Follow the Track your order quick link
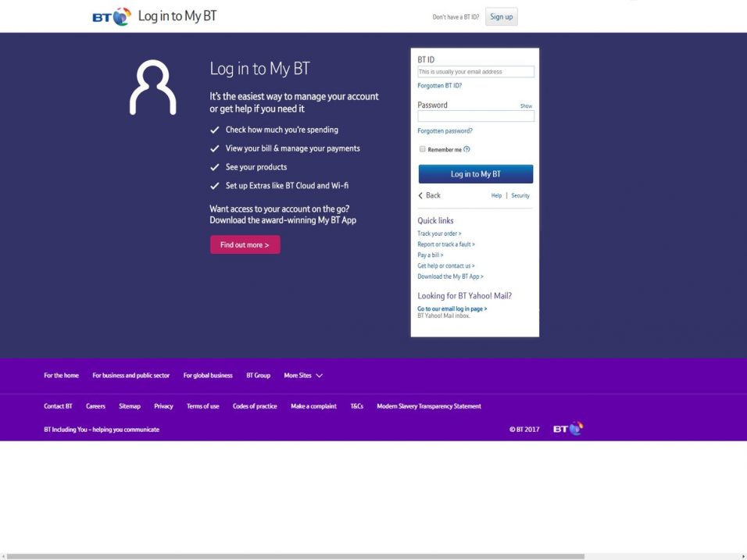The image size is (747, 560). [x=439, y=234]
